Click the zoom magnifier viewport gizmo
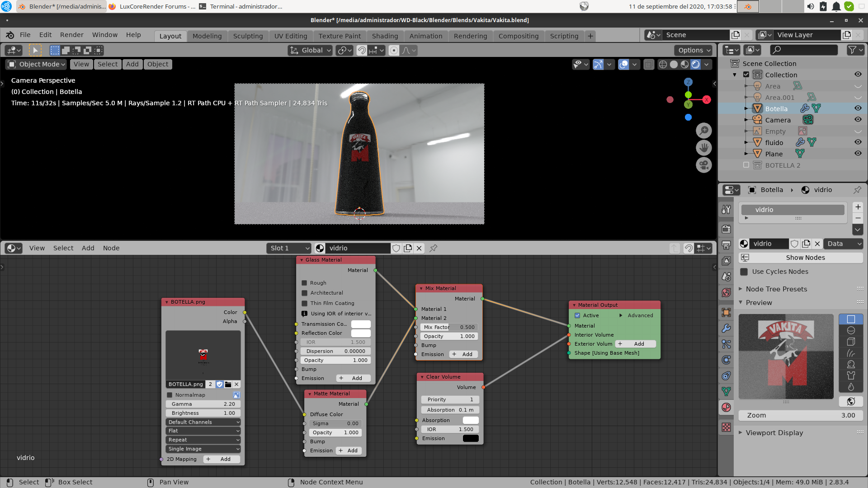The height and width of the screenshot is (488, 868). tap(704, 131)
